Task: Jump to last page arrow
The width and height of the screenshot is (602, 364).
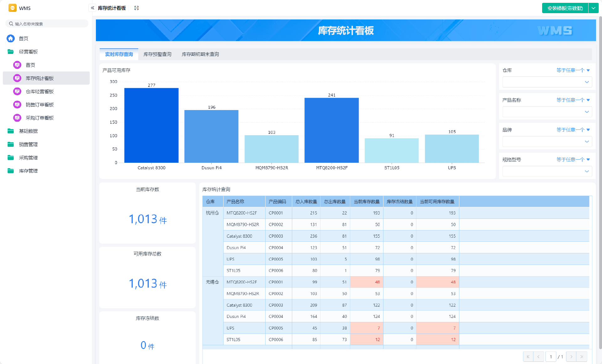Action: (x=582, y=357)
